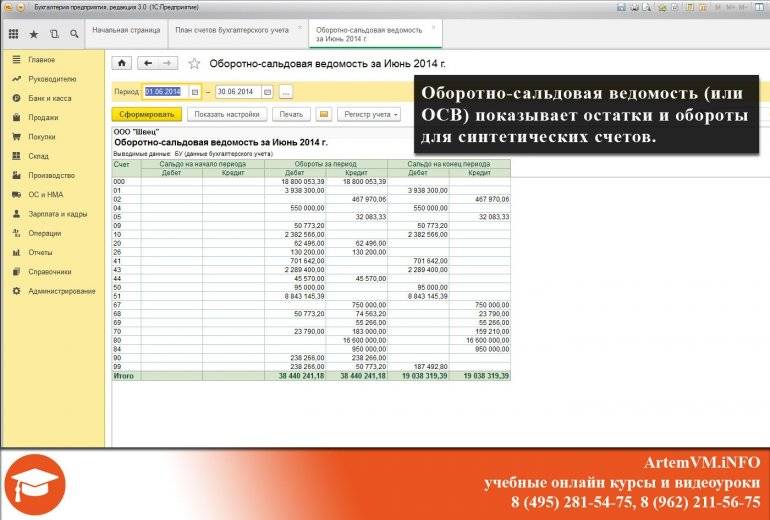The width and height of the screenshot is (770, 520).
Task: Open the Склад section
Action: tap(38, 156)
